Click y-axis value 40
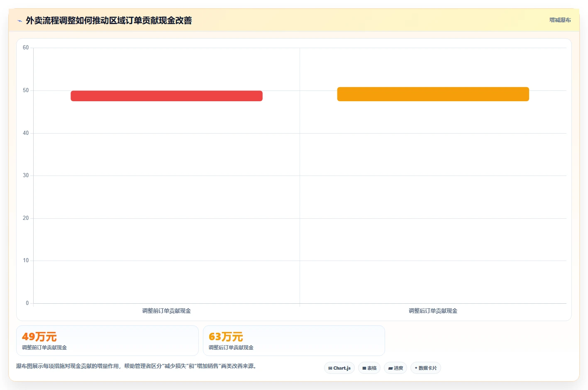Viewport: 588px width, 390px height. coord(26,133)
